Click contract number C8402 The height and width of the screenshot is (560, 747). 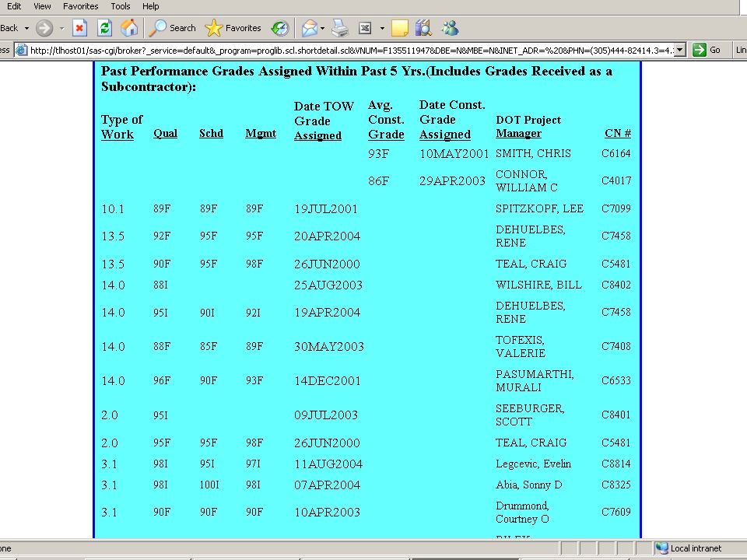(x=616, y=285)
